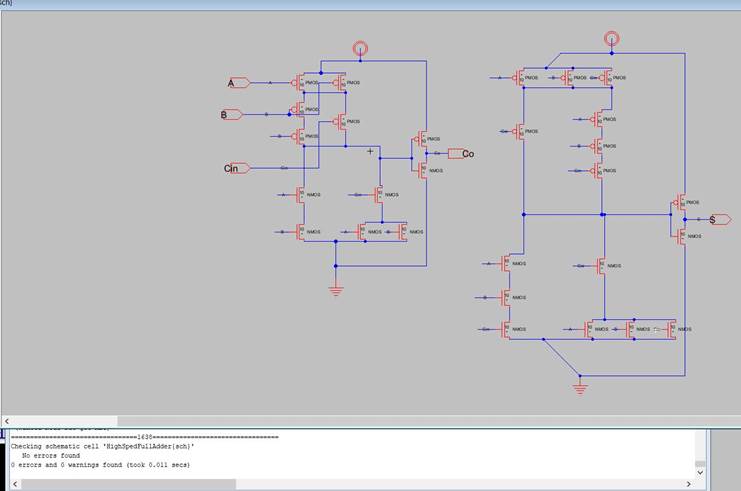Pick the NMOS transistor driving Co output
The image size is (741, 491).
(x=423, y=170)
